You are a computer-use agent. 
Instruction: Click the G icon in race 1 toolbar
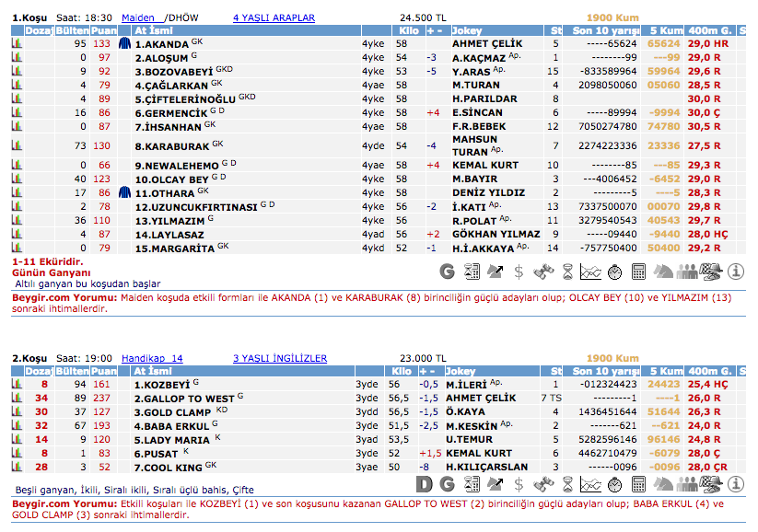(x=448, y=272)
